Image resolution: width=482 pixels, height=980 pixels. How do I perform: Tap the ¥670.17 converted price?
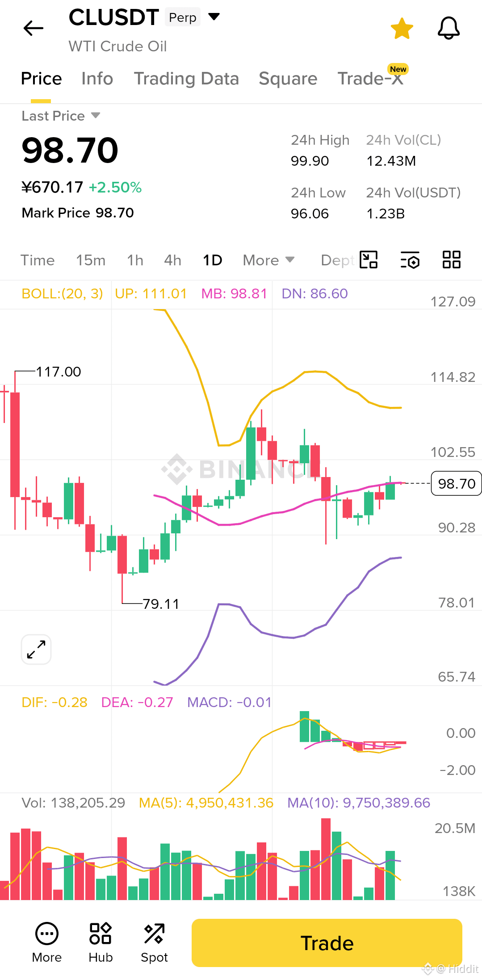click(x=52, y=187)
